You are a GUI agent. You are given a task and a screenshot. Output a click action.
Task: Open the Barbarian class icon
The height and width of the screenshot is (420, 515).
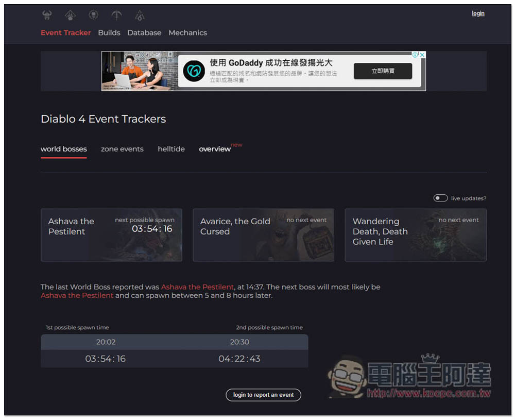click(x=47, y=15)
